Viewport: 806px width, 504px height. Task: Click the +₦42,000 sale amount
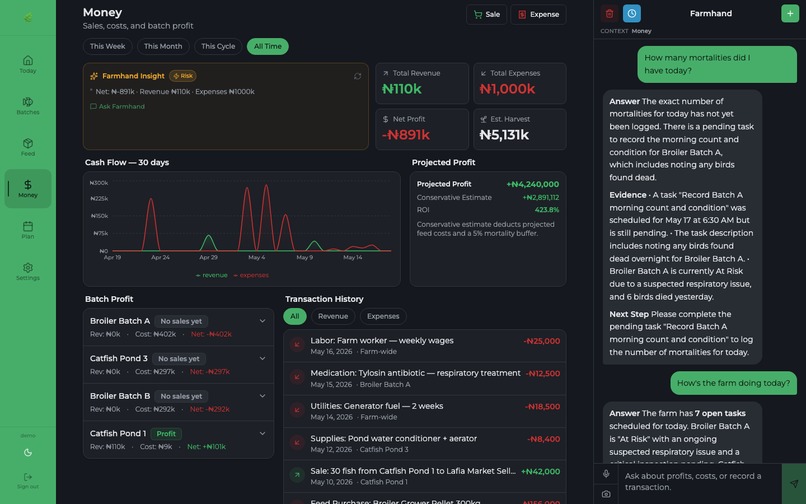540,471
